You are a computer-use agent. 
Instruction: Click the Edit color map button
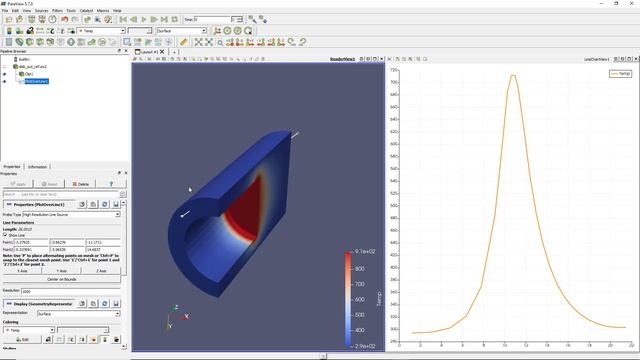point(22,339)
